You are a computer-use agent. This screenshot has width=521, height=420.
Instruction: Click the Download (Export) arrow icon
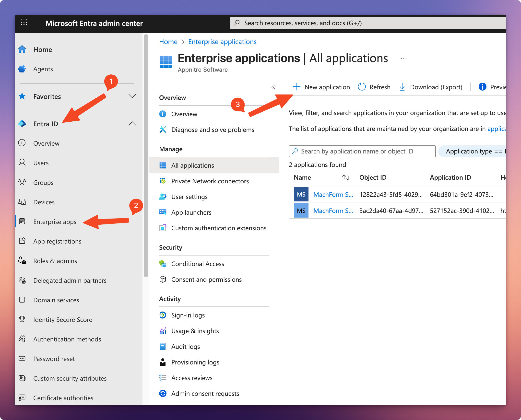[x=402, y=87]
